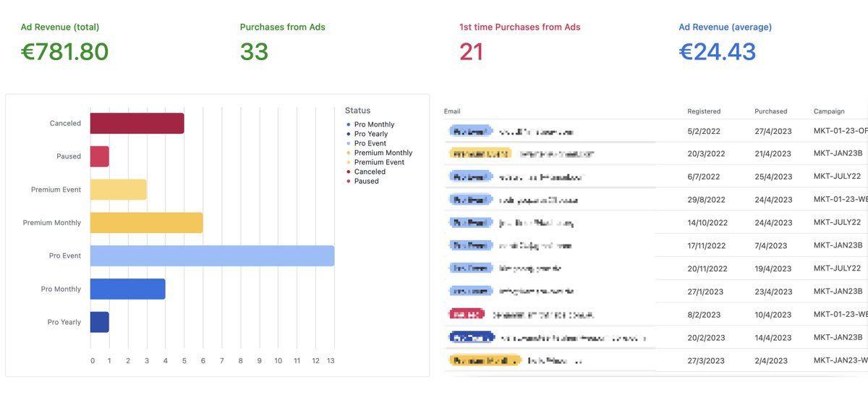Click the Canceled legend color dot
Screen dimensions: 868x403
tap(349, 171)
